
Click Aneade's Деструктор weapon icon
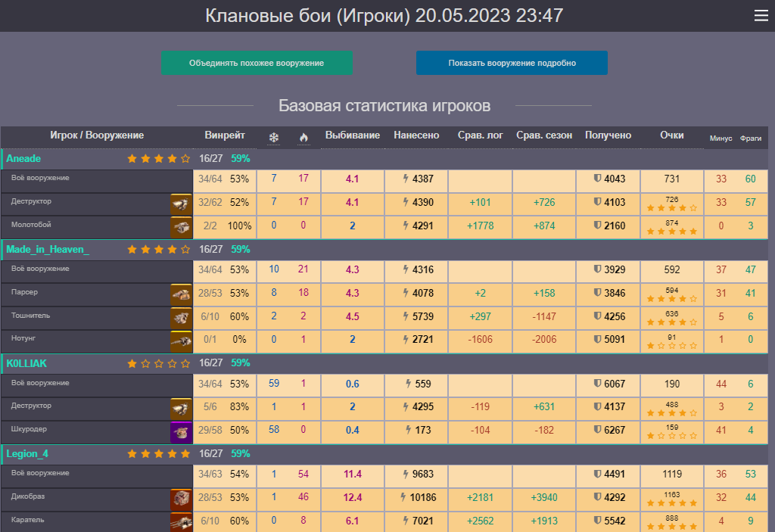181,204
